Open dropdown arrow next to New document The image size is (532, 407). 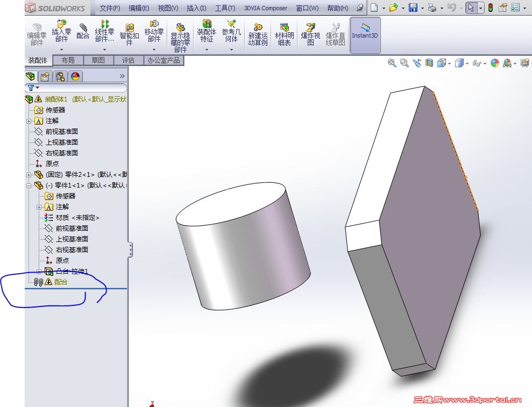(384, 8)
